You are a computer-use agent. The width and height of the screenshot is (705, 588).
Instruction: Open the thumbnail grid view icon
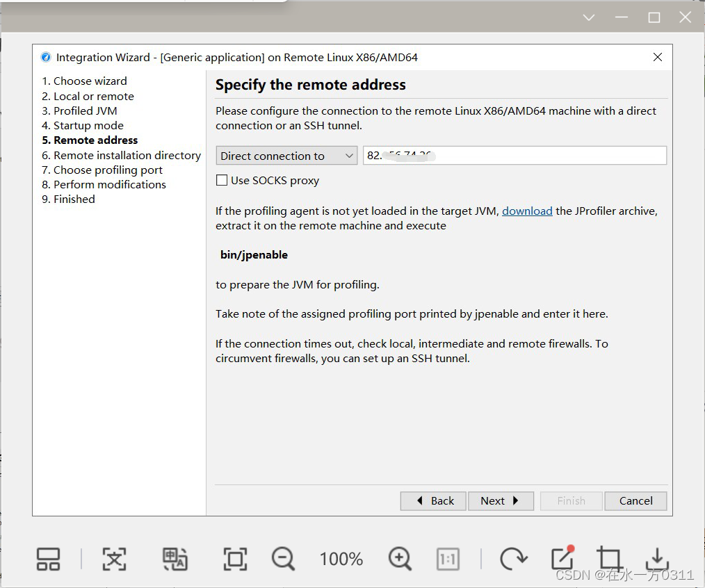pos(48,560)
